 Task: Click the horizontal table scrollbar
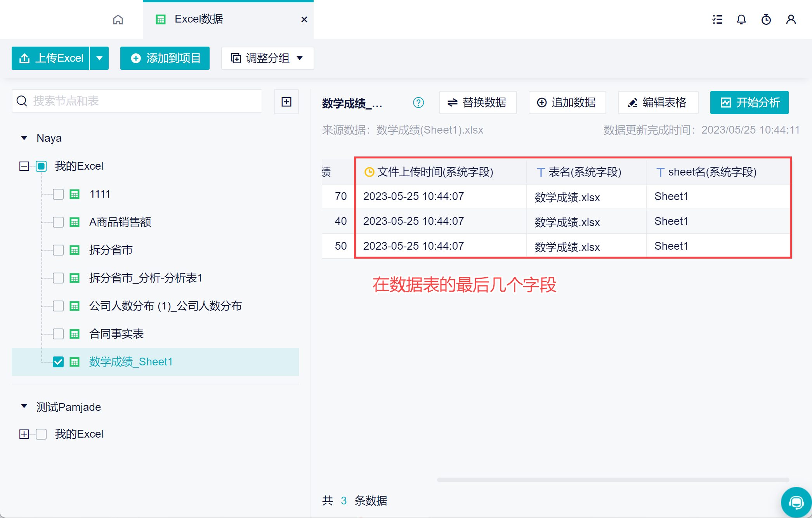612,480
